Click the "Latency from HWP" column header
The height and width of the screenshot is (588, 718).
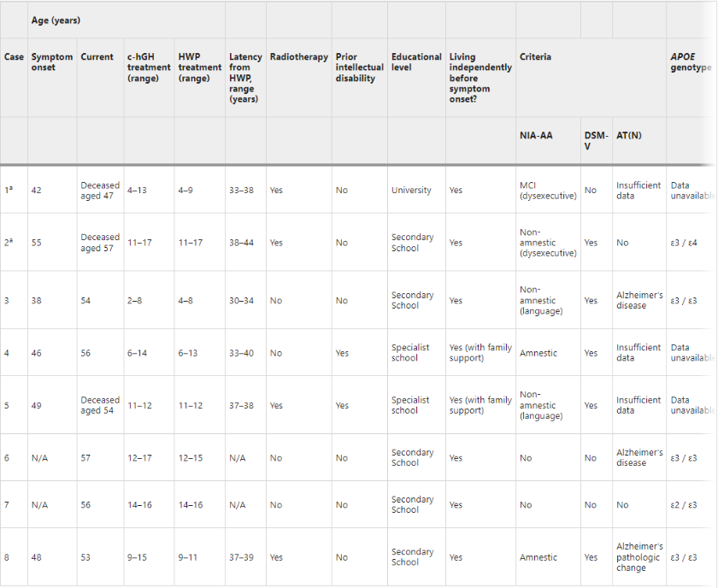(245, 78)
